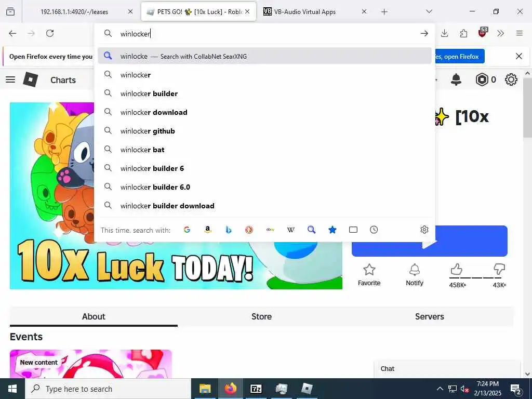Viewport: 532px width, 399px height.
Task: Close the VB-Audio Virtual Apps tab
Action: (x=364, y=11)
